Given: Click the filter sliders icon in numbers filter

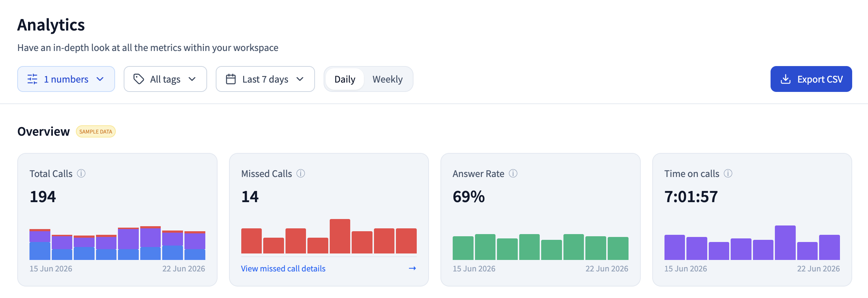Looking at the screenshot, I should click(x=32, y=79).
